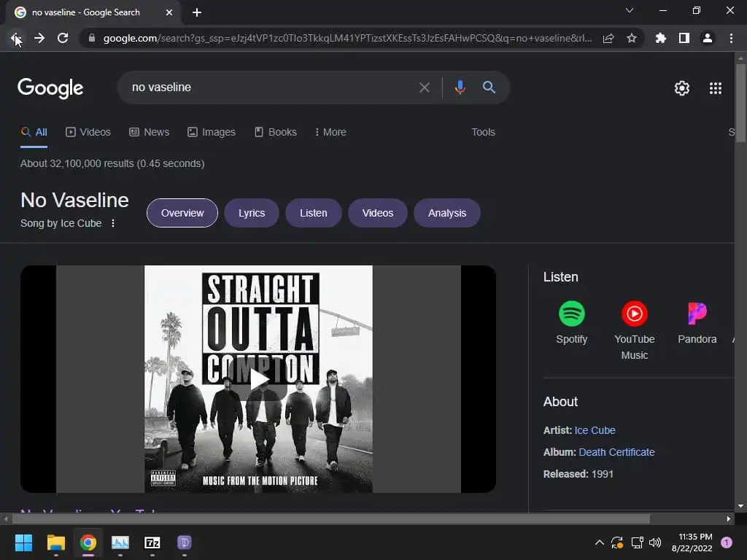Open volume control in tray
This screenshot has width=747, height=560.
pyautogui.click(x=655, y=542)
